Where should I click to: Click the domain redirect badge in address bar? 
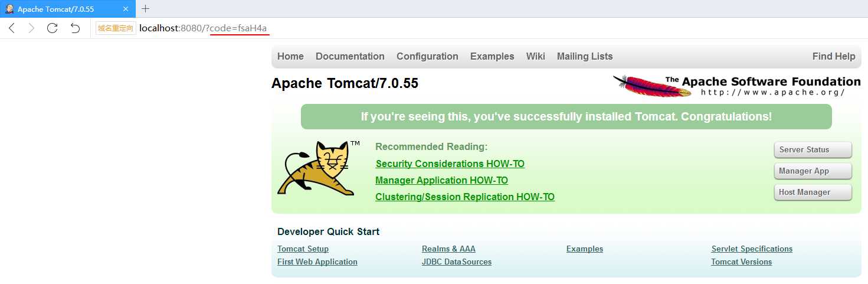click(116, 28)
